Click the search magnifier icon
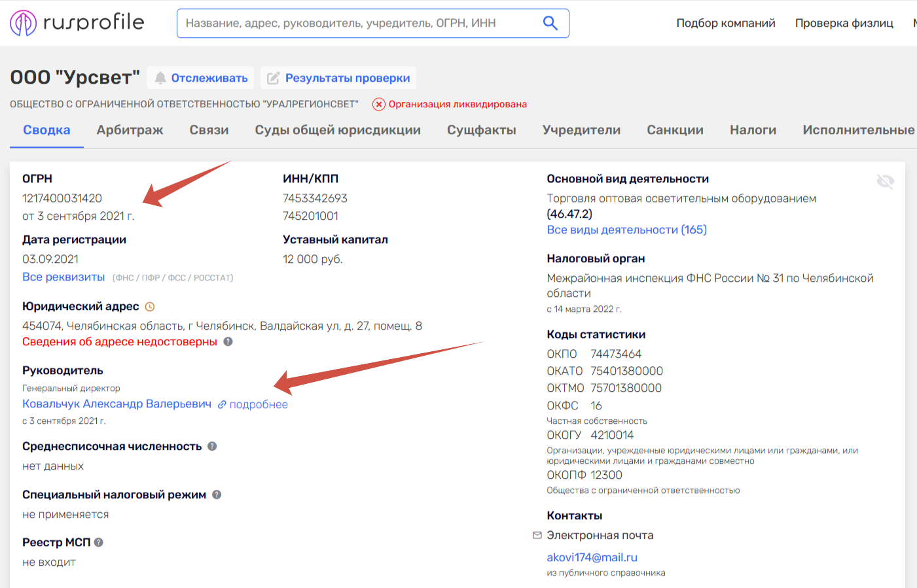The width and height of the screenshot is (917, 588). point(550,23)
